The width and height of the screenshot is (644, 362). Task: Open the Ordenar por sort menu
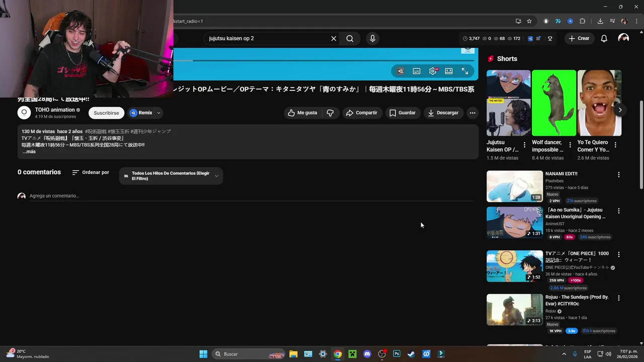[x=91, y=172]
